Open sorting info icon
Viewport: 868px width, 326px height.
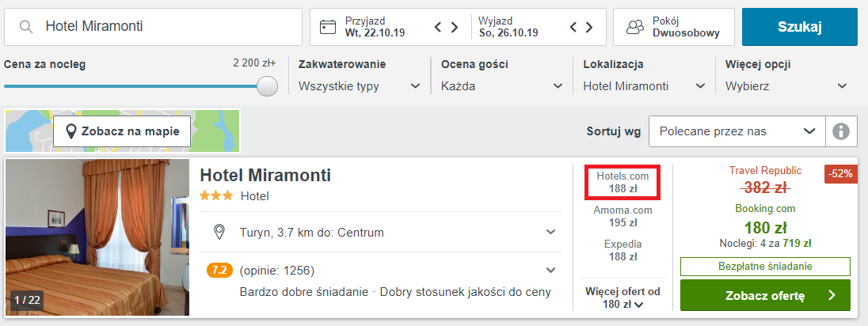[x=841, y=131]
